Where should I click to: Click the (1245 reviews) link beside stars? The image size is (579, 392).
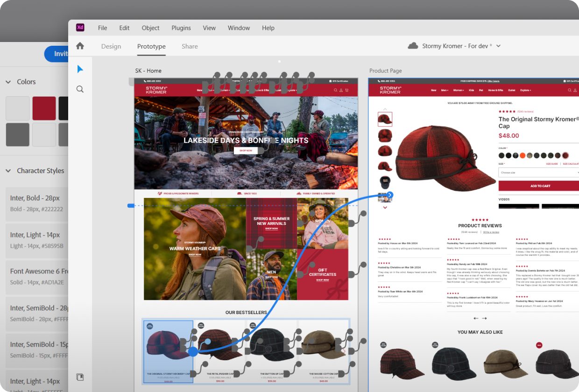[x=525, y=112]
